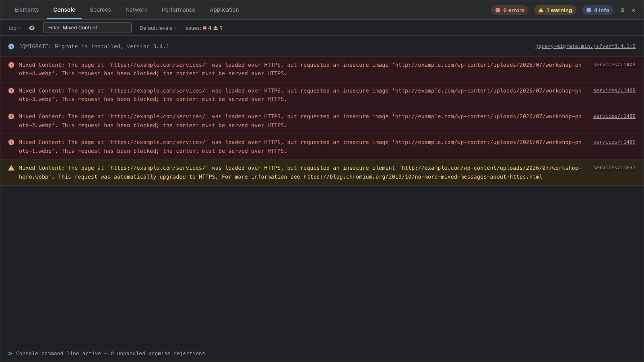Click the 4 info badge

[x=598, y=10]
